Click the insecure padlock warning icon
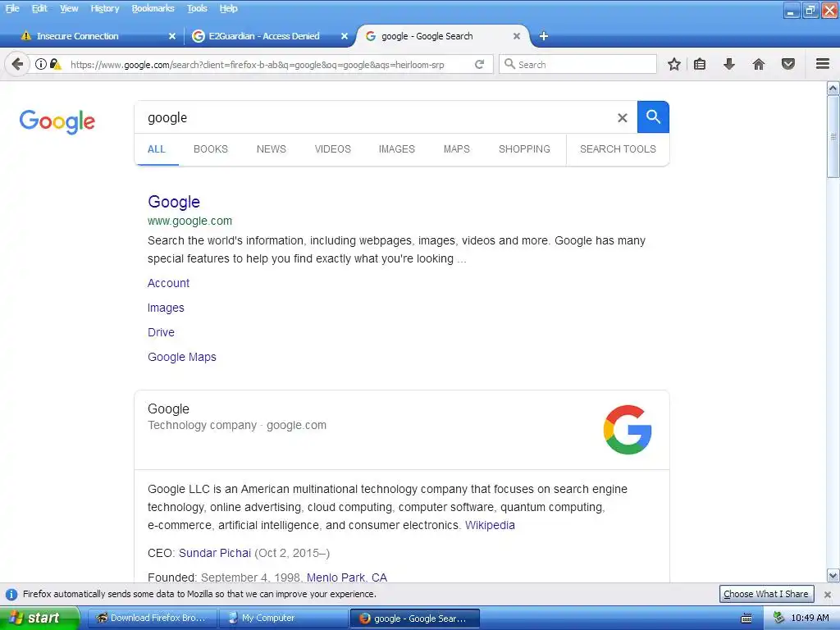 click(x=55, y=64)
